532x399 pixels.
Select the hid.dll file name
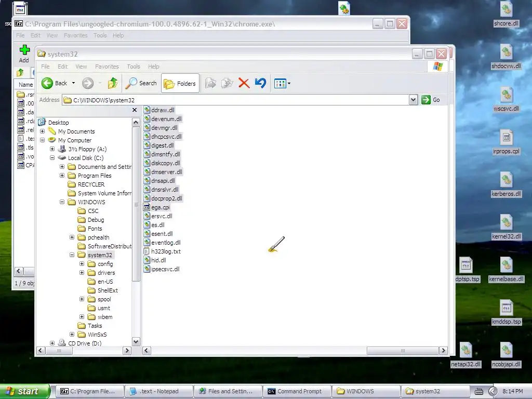point(158,260)
